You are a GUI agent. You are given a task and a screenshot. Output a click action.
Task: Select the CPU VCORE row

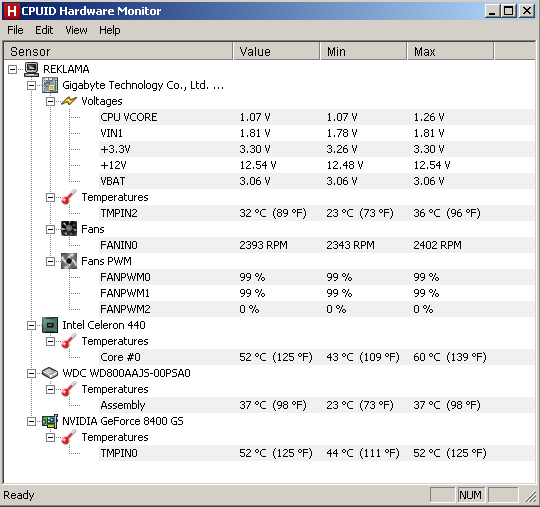tap(317, 117)
